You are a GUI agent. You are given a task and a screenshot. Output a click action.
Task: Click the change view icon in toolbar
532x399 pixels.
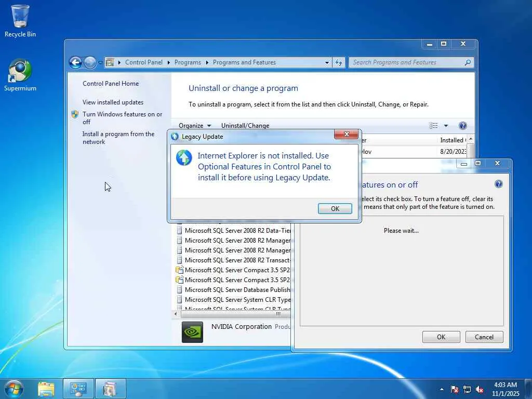tap(433, 126)
